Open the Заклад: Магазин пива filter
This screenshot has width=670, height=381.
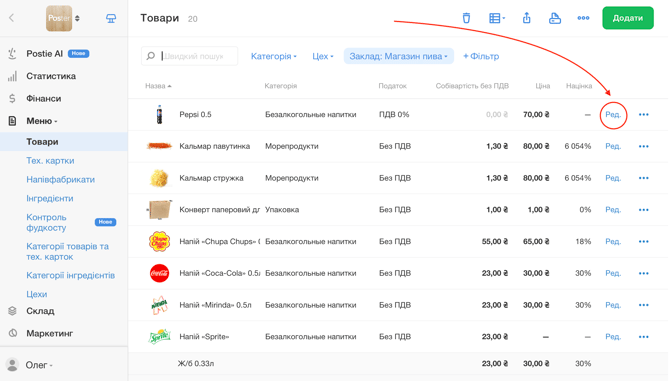[398, 56]
